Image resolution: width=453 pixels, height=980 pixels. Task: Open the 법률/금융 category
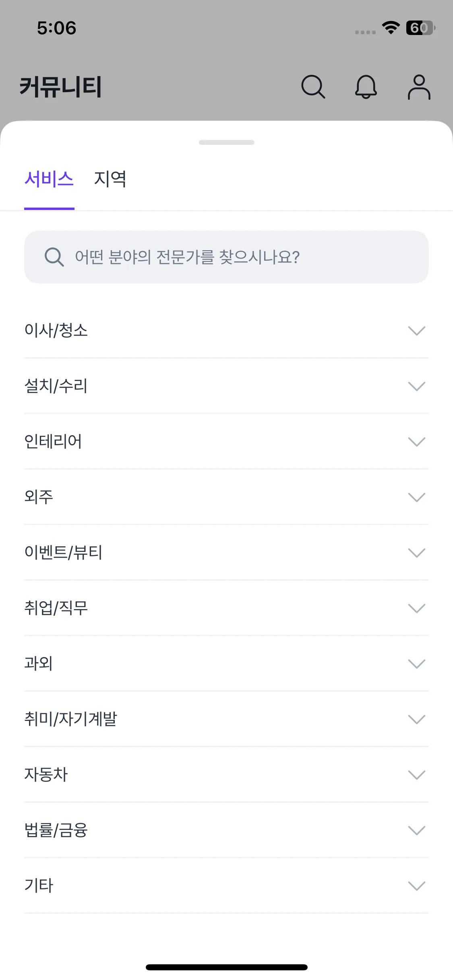pos(226,830)
